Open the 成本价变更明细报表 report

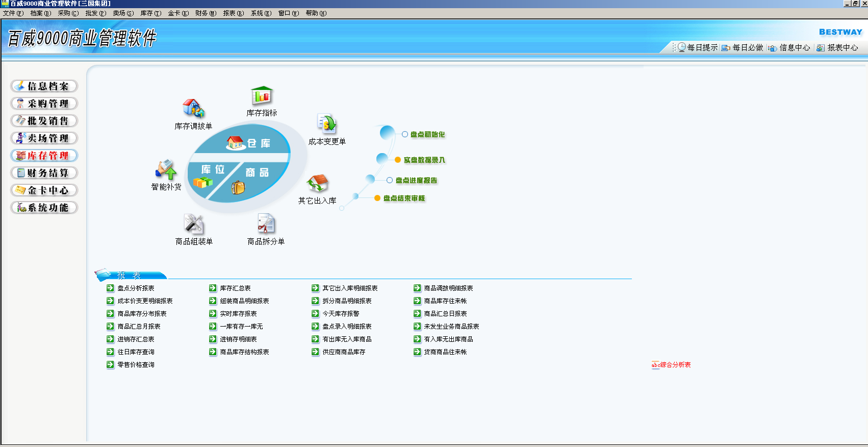pos(145,301)
